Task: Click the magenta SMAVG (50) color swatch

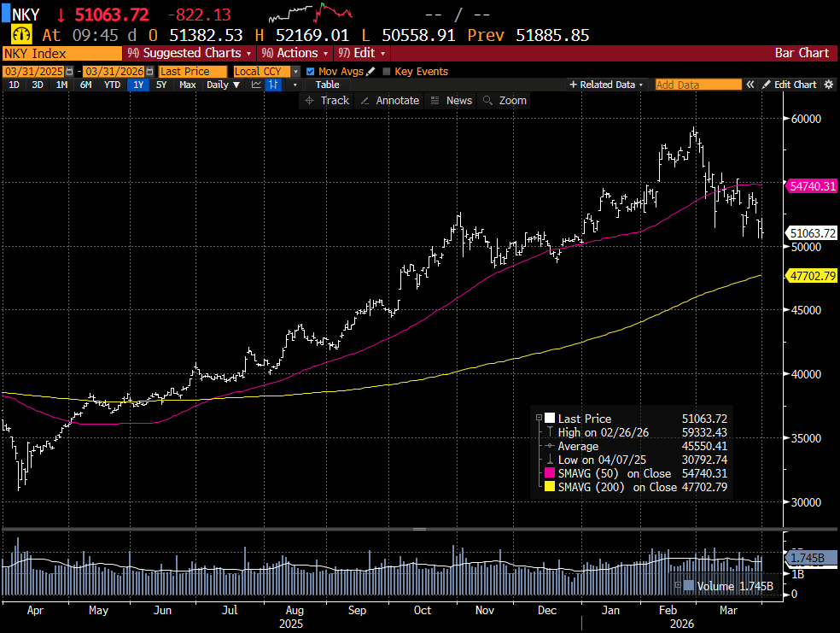Action: click(x=550, y=473)
